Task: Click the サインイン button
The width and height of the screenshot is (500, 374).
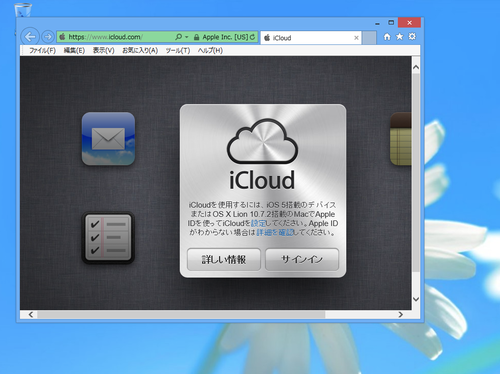Action: (302, 259)
